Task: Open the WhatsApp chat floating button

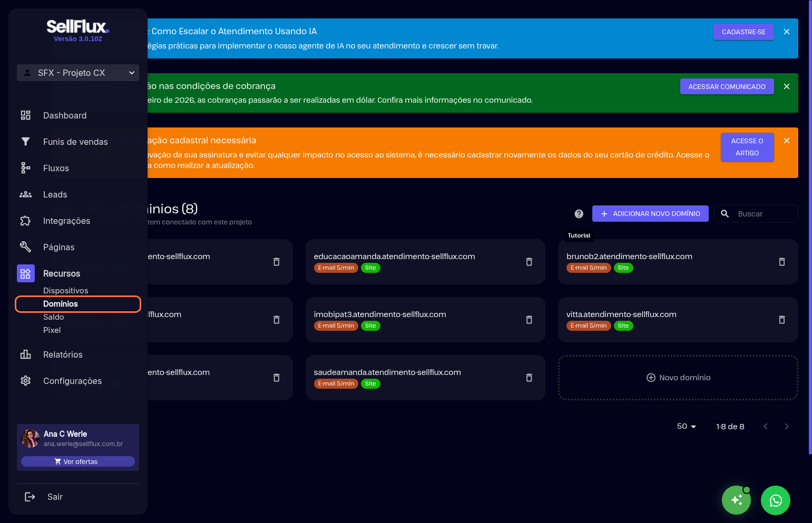Action: 775,500
